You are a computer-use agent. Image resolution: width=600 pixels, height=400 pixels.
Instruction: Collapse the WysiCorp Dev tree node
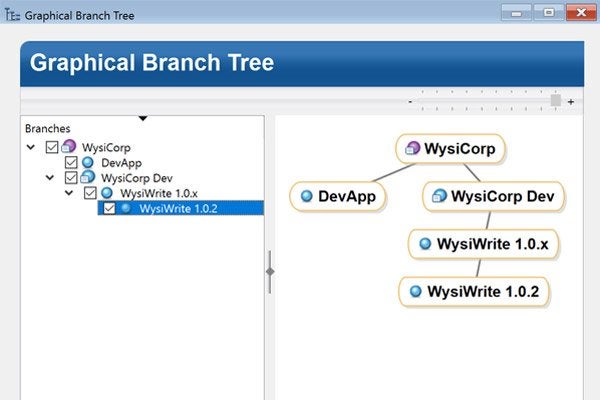tap(50, 178)
